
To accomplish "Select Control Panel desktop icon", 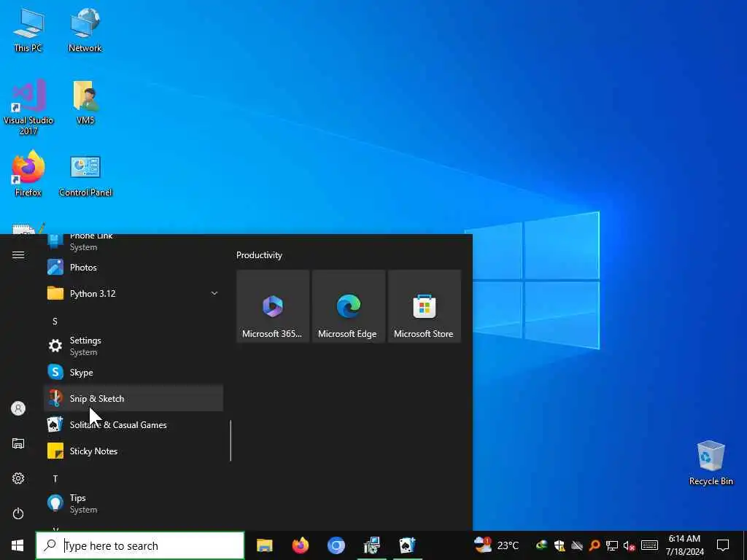I will point(85,175).
